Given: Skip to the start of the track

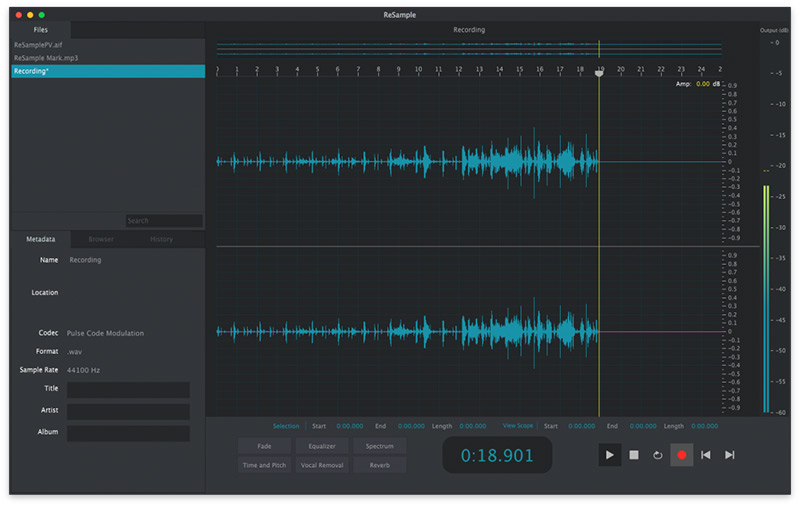Looking at the screenshot, I should tap(706, 455).
